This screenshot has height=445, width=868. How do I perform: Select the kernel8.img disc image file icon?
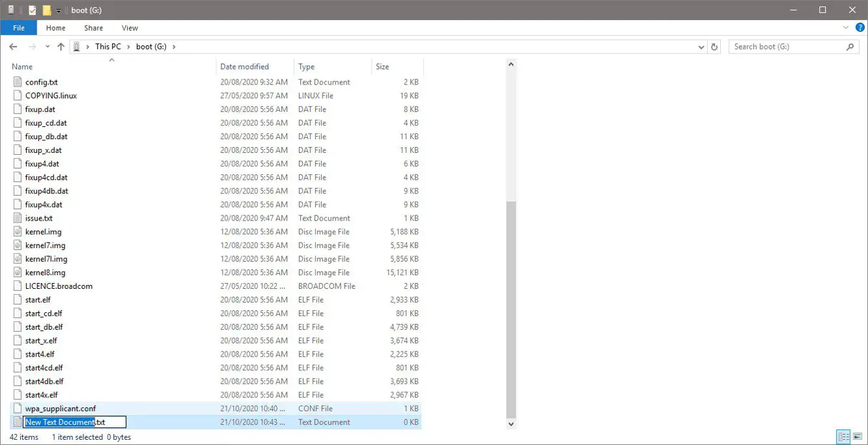click(x=18, y=273)
